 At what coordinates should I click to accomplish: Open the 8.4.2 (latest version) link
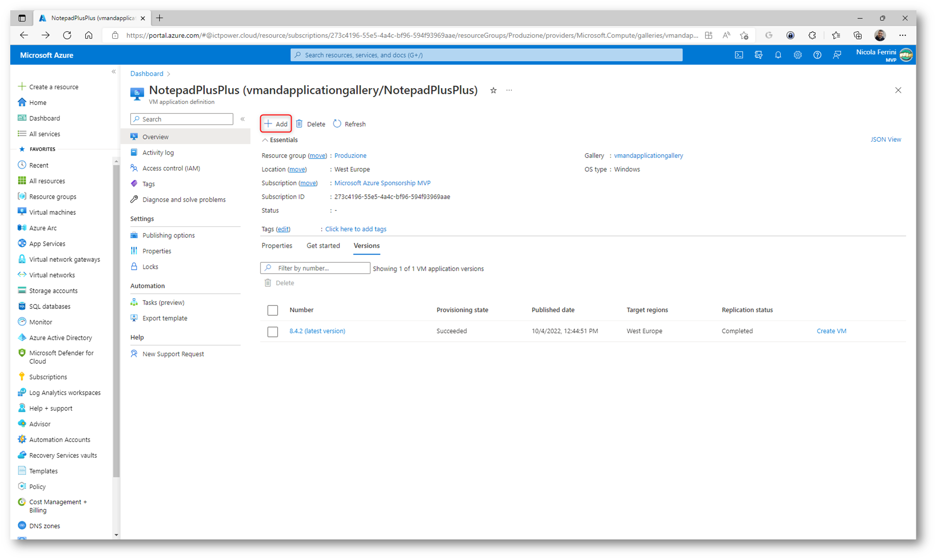317,331
